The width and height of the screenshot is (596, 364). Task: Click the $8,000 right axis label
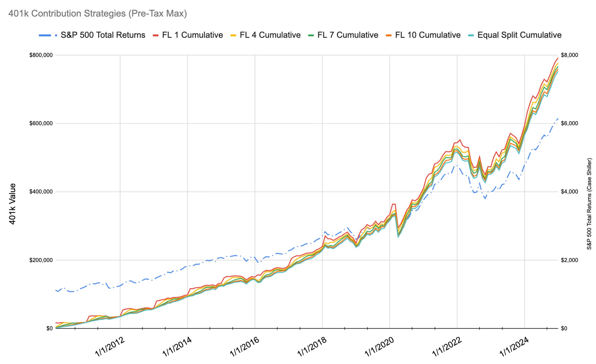pyautogui.click(x=569, y=55)
